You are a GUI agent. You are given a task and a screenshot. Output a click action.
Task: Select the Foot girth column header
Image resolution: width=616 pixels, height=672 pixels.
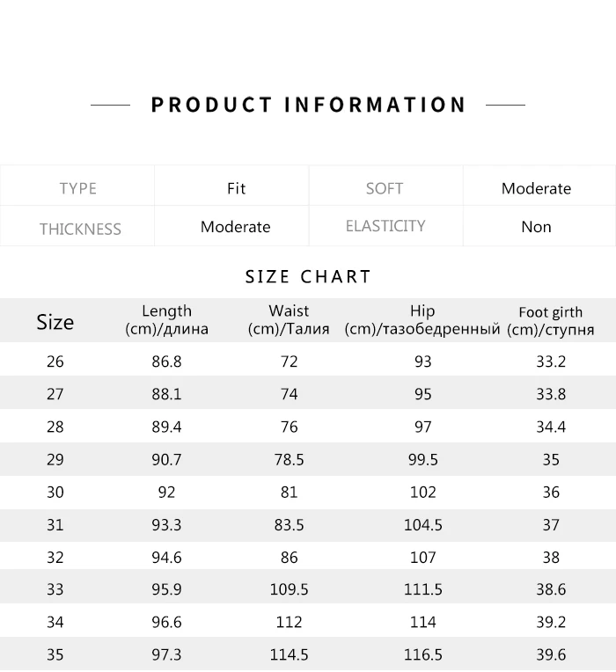click(x=551, y=321)
